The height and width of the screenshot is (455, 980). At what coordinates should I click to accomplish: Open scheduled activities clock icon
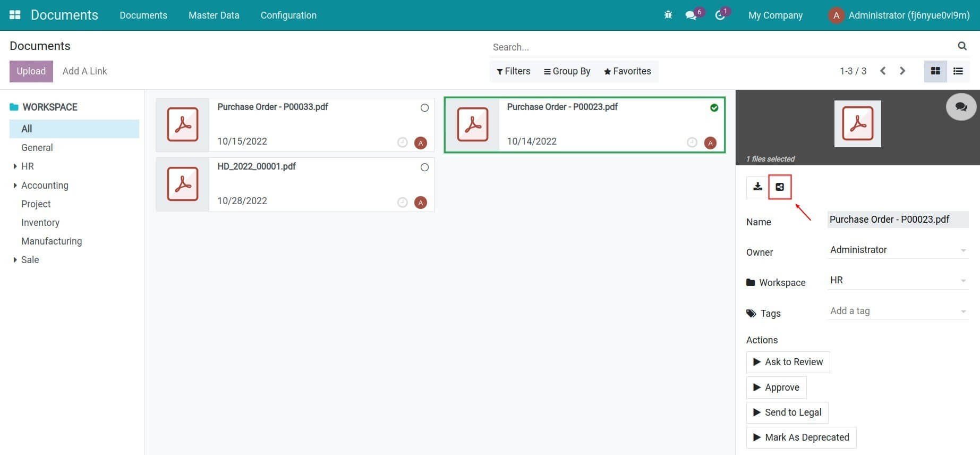[x=720, y=15]
